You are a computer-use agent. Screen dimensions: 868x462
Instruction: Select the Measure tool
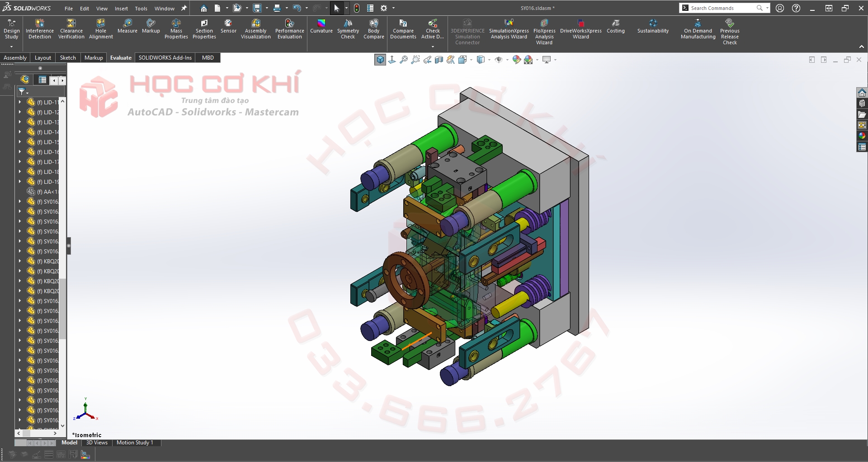[127, 26]
